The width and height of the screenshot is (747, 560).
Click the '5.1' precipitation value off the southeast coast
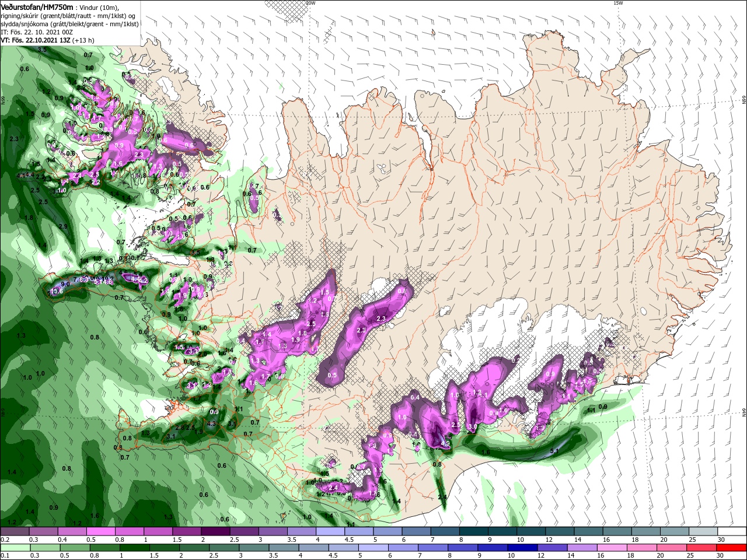(x=554, y=451)
